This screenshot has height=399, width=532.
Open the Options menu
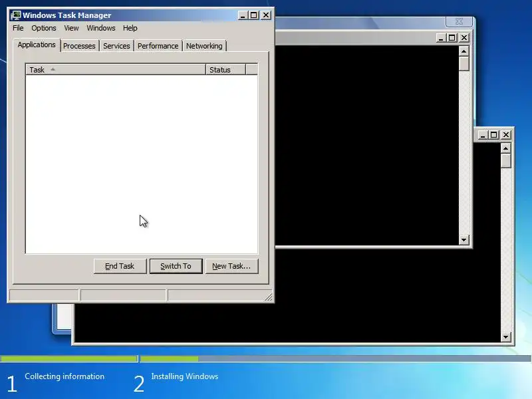44,28
